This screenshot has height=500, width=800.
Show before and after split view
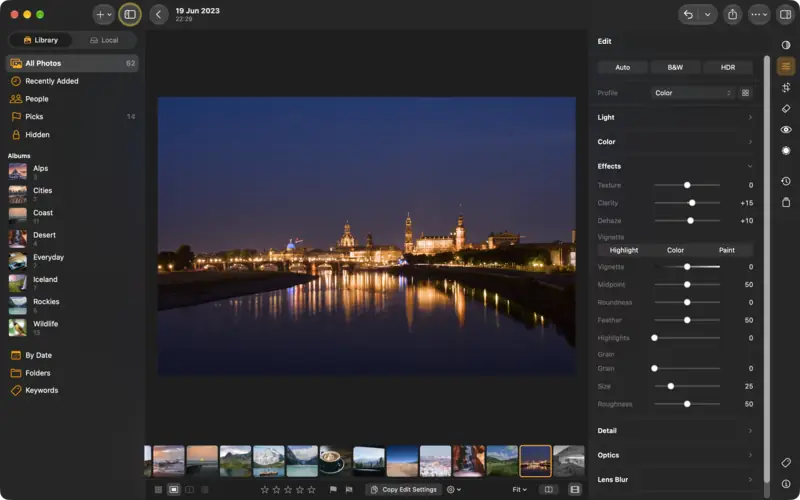click(548, 489)
